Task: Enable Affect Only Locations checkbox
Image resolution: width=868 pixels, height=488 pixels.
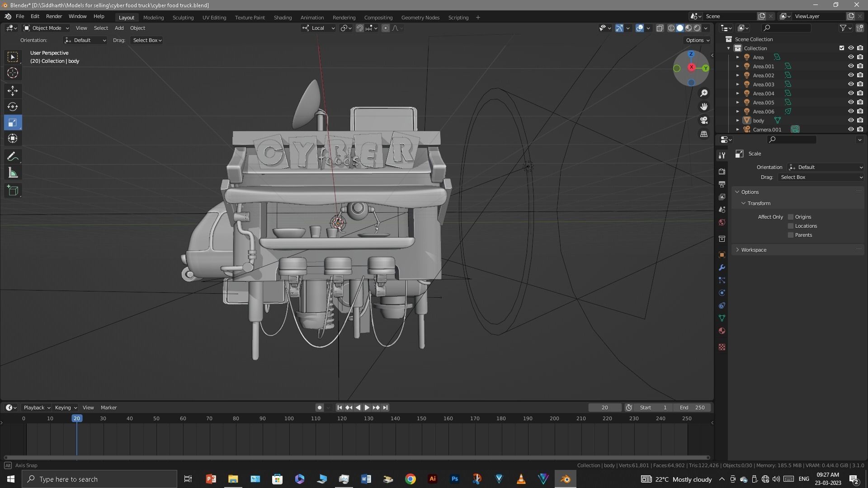Action: coord(791,226)
